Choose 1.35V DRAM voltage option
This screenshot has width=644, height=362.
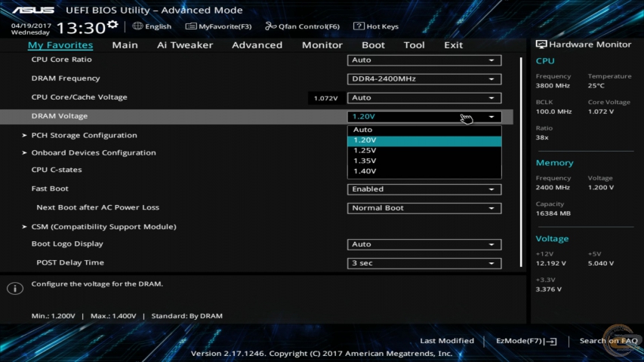(424, 161)
